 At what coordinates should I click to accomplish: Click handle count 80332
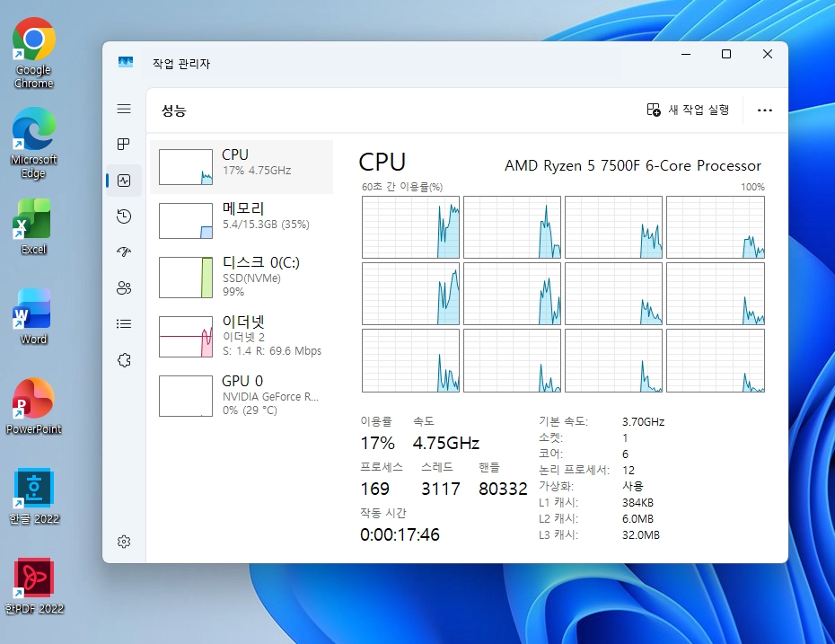click(503, 489)
